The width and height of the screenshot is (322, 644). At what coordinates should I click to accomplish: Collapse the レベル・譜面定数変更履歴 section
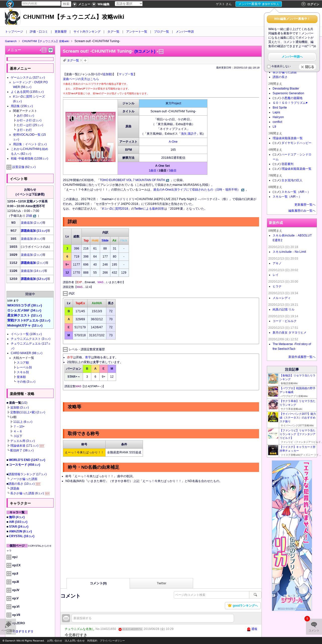[65, 349]
